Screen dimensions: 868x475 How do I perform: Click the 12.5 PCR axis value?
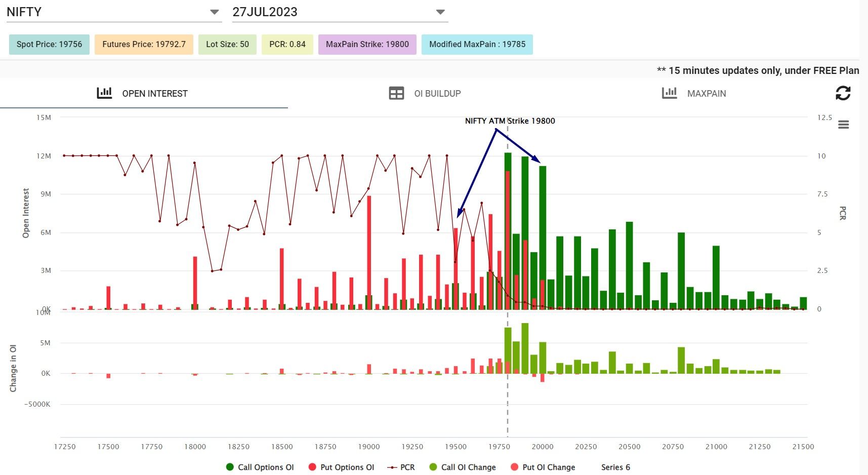pos(825,117)
